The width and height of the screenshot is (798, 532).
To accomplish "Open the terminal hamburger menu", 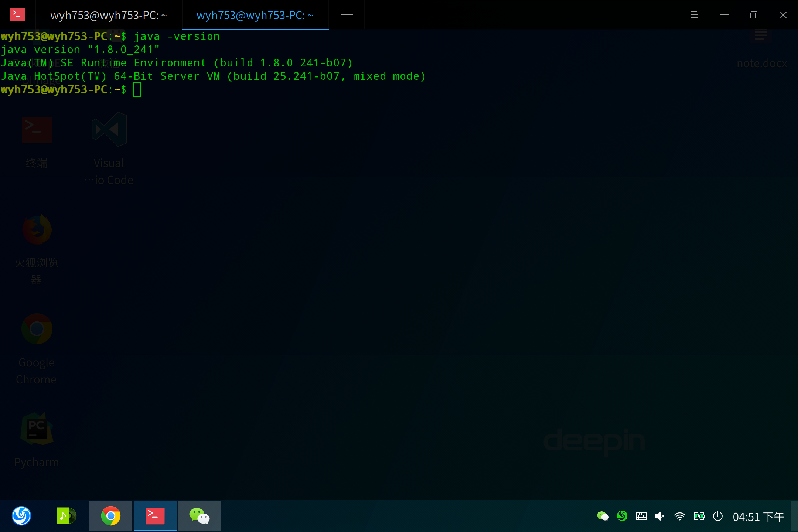I will 695,15.
